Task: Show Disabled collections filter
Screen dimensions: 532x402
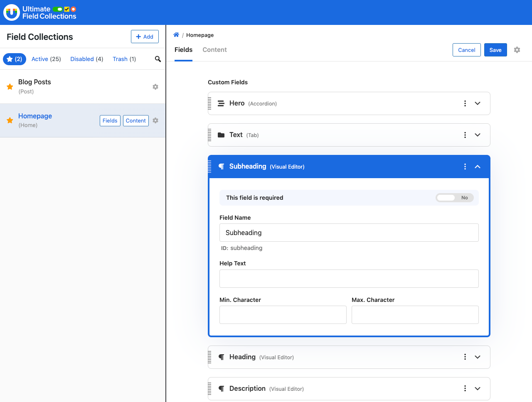Action: (87, 59)
